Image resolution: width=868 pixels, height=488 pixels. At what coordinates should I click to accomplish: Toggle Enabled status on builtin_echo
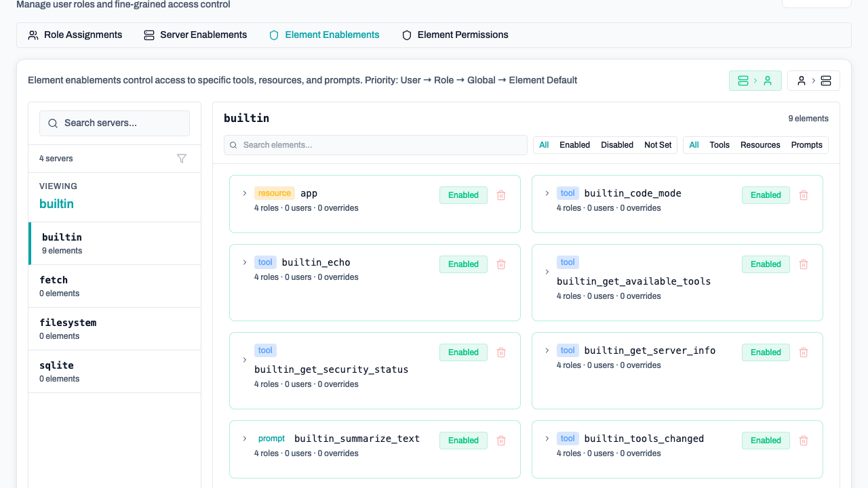pyautogui.click(x=463, y=264)
